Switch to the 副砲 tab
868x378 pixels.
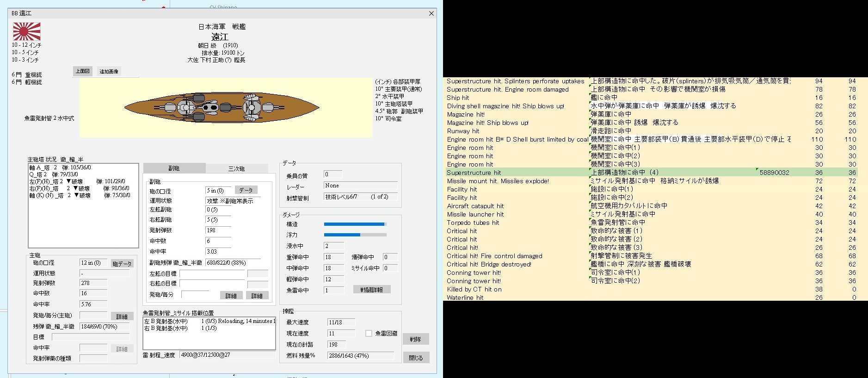(174, 168)
